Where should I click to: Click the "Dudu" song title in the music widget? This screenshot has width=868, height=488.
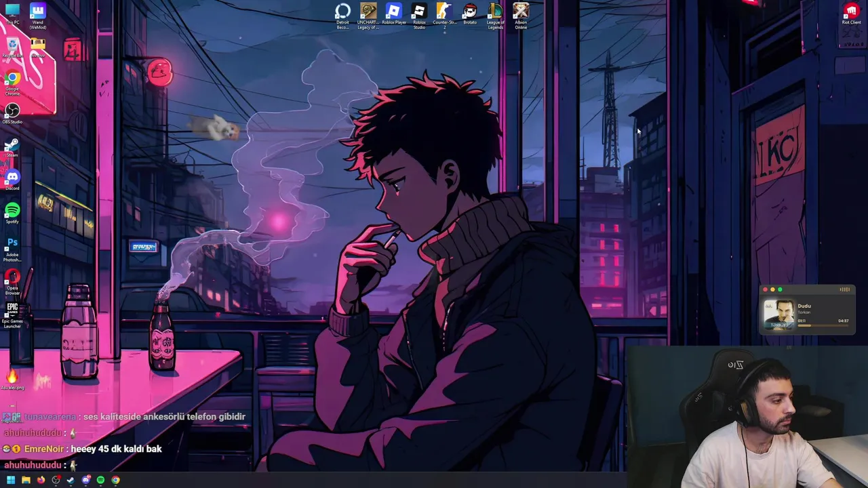tap(804, 306)
